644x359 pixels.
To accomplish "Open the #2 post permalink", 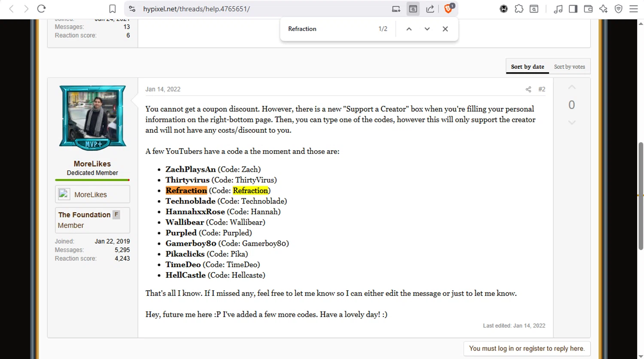I will pyautogui.click(x=542, y=89).
